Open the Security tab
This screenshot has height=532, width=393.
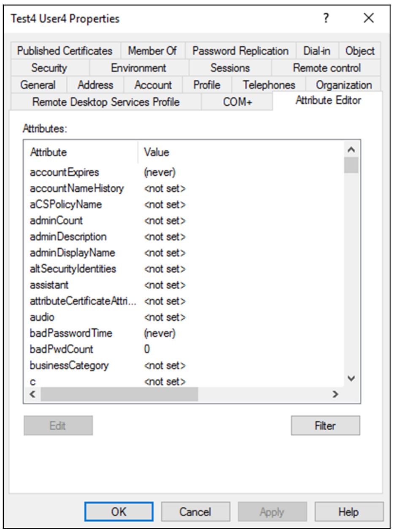(x=49, y=68)
